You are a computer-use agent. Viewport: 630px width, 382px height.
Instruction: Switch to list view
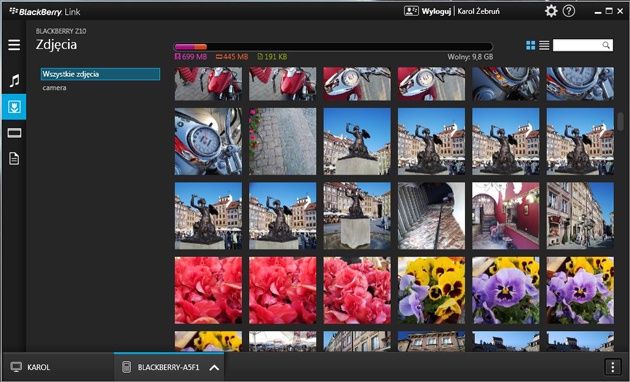(544, 45)
